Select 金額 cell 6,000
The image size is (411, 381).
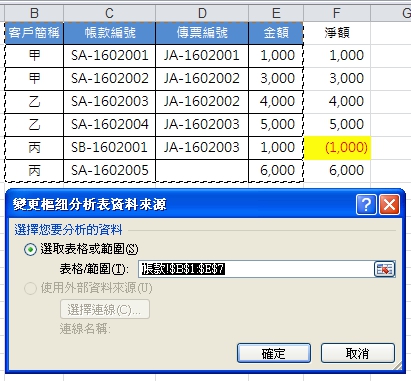click(276, 171)
